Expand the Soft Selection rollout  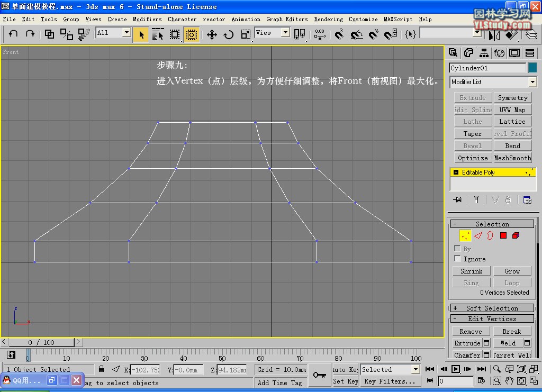click(492, 308)
